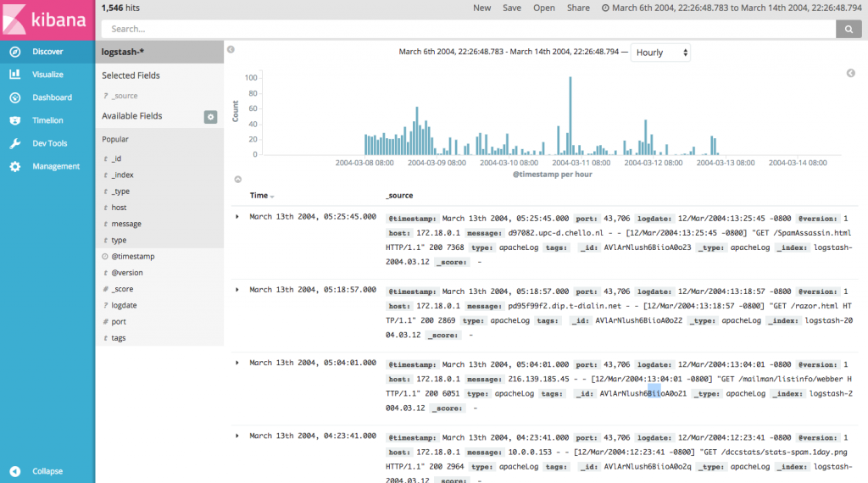This screenshot has height=483, width=868.
Task: Select the Save menu item
Action: (511, 8)
